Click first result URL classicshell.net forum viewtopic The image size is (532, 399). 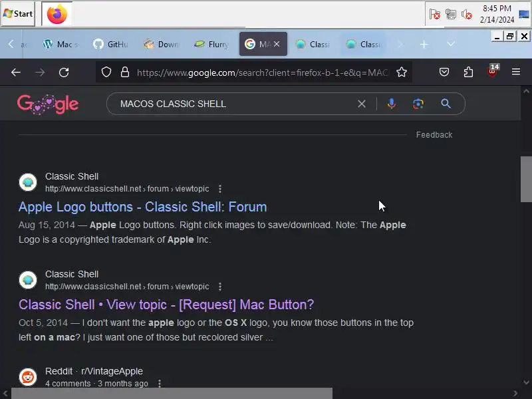[x=127, y=189]
